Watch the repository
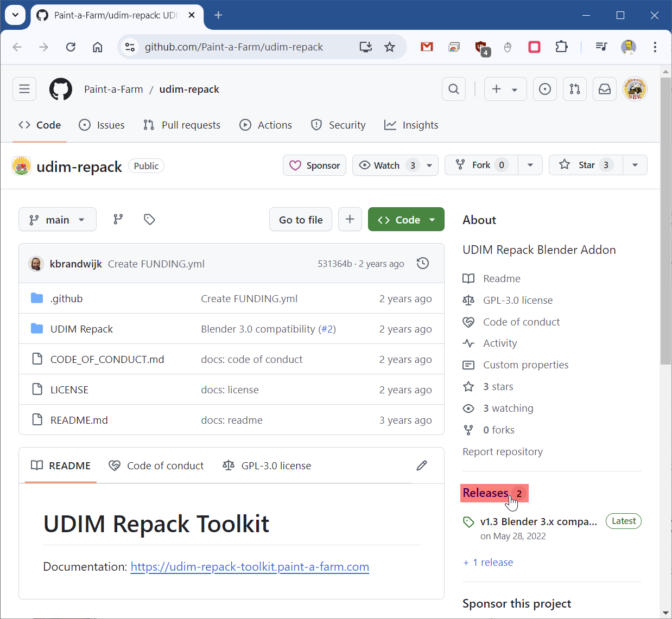Screen dimensions: 672x619 point(387,165)
